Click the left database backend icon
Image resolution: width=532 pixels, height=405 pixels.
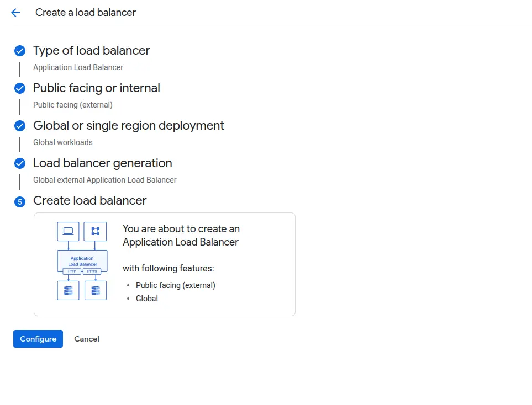(x=68, y=290)
